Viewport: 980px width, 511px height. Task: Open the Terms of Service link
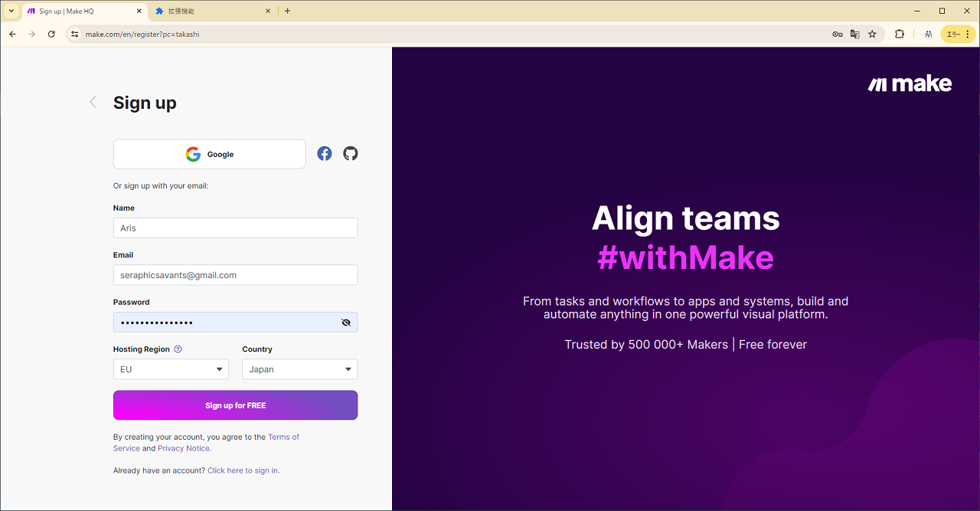283,437
